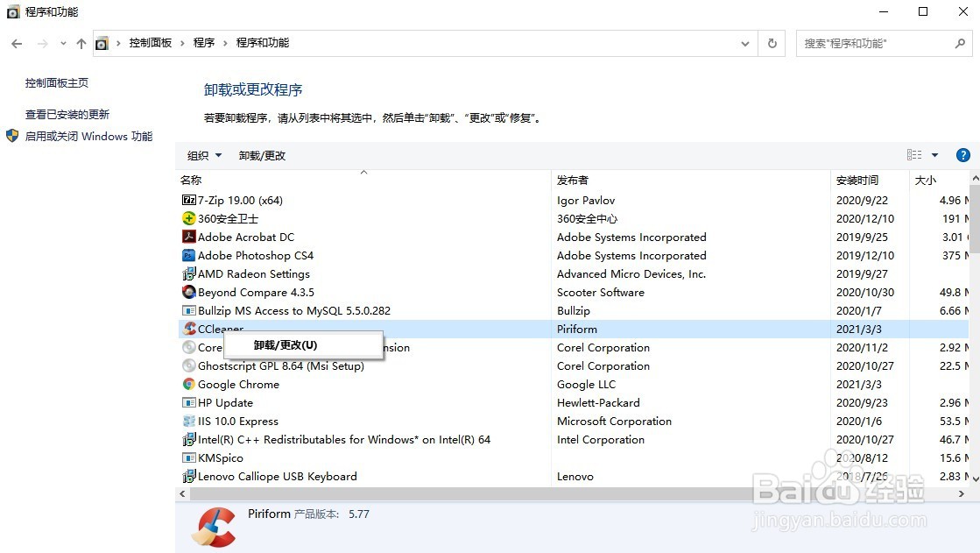Viewport: 980px width, 553px height.
Task: Select the KMSpico row name
Action: point(221,458)
